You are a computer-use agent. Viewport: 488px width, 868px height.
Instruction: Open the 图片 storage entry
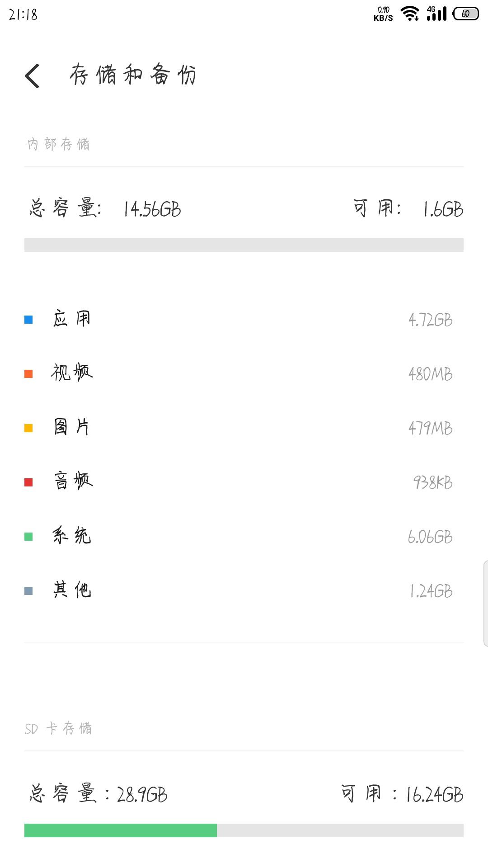244,428
